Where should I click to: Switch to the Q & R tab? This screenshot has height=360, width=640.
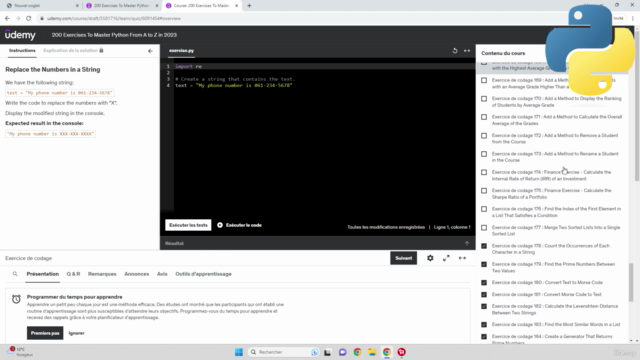[x=73, y=274]
